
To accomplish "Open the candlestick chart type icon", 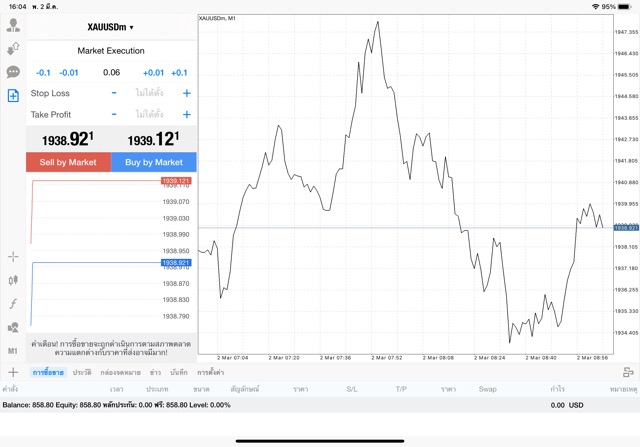I will coord(13,281).
